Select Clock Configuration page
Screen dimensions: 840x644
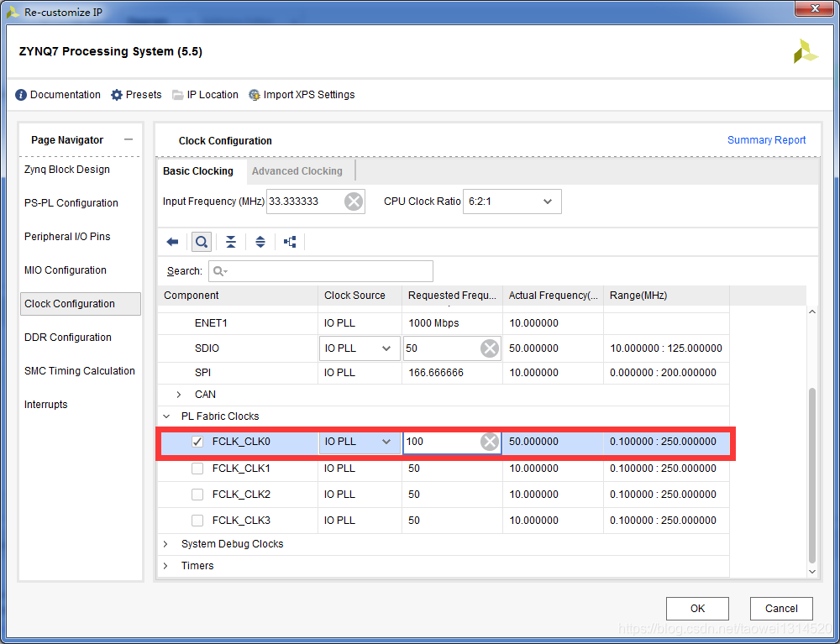[81, 304]
